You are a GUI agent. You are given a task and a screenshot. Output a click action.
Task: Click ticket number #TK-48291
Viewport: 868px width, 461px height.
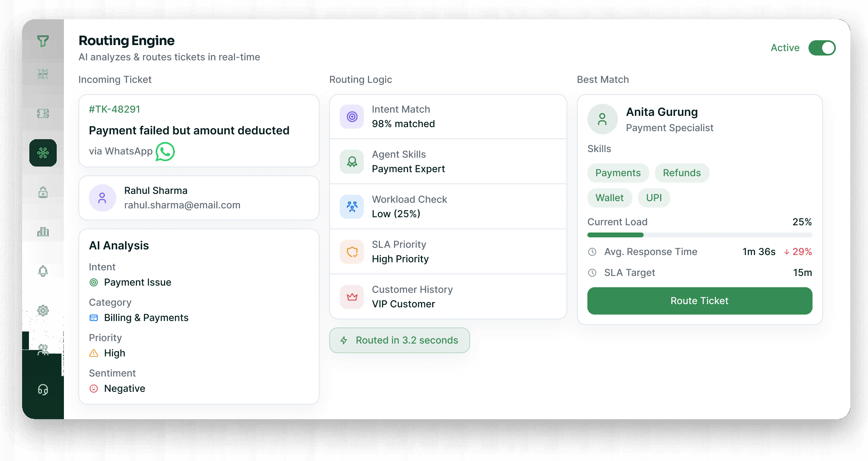pos(115,109)
